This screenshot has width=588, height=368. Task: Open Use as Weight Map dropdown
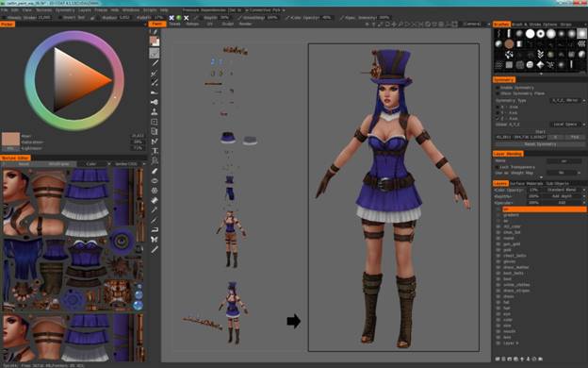(563, 173)
